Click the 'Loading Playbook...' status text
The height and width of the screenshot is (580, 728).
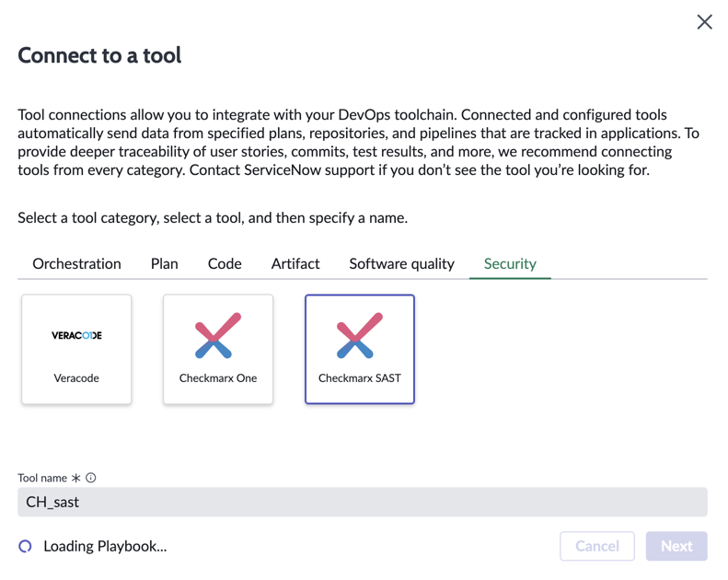pyautogui.click(x=105, y=547)
